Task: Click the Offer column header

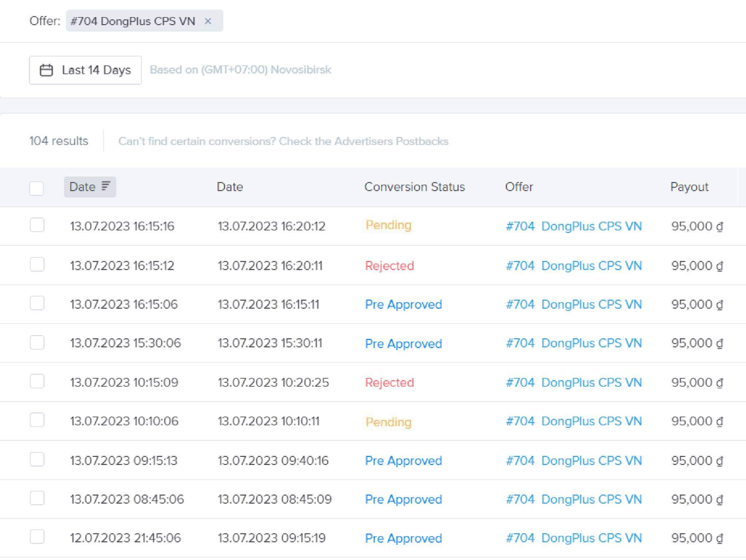Action: (x=519, y=187)
